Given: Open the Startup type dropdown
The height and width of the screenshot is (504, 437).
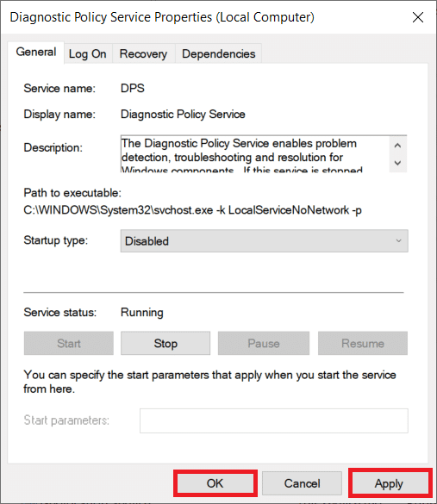Looking at the screenshot, I should pyautogui.click(x=264, y=241).
